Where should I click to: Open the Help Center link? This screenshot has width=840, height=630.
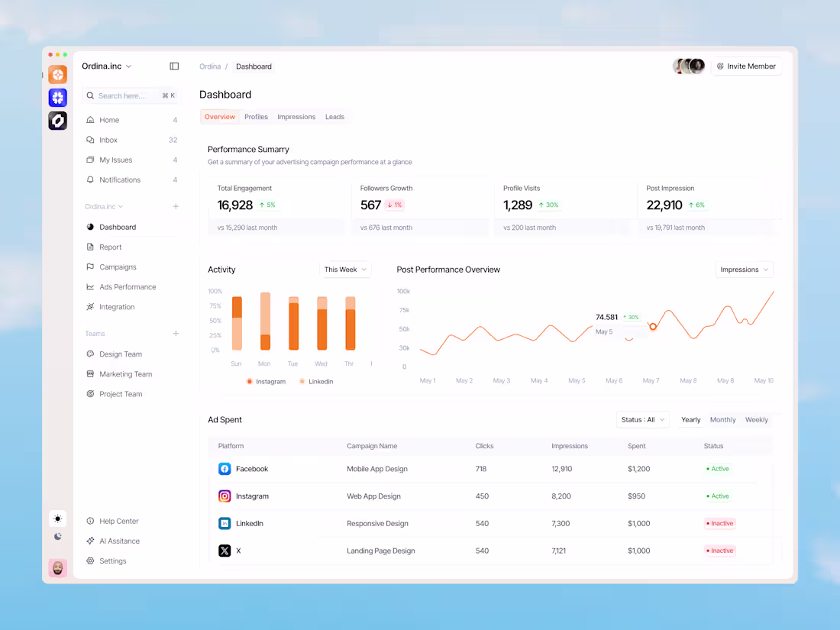pos(118,521)
